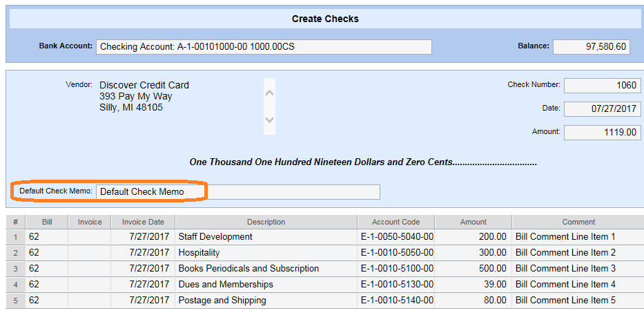This screenshot has width=644, height=313.
Task: Click account code E-1-0050-5040-00 cell
Action: [396, 237]
